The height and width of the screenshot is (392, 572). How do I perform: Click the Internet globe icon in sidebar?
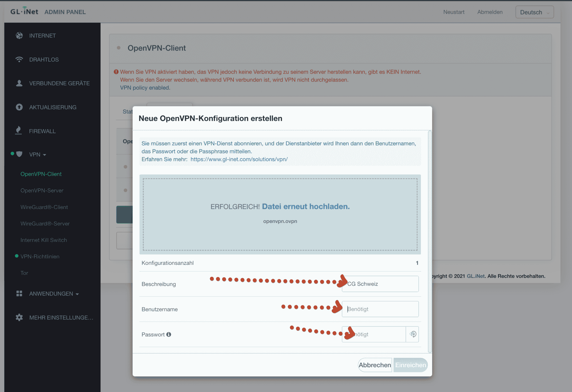[19, 36]
